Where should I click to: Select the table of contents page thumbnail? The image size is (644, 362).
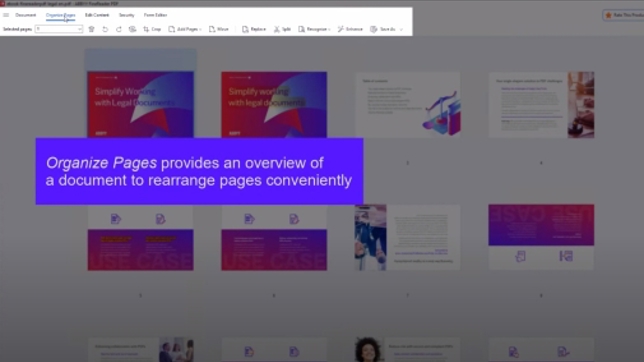[408, 105]
